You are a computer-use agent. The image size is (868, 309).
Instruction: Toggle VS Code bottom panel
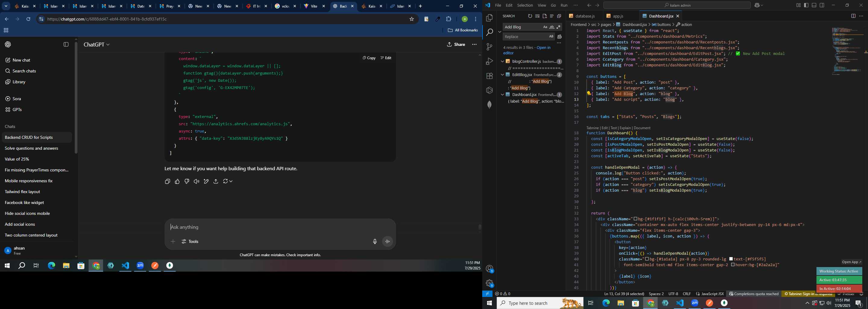pos(814,5)
